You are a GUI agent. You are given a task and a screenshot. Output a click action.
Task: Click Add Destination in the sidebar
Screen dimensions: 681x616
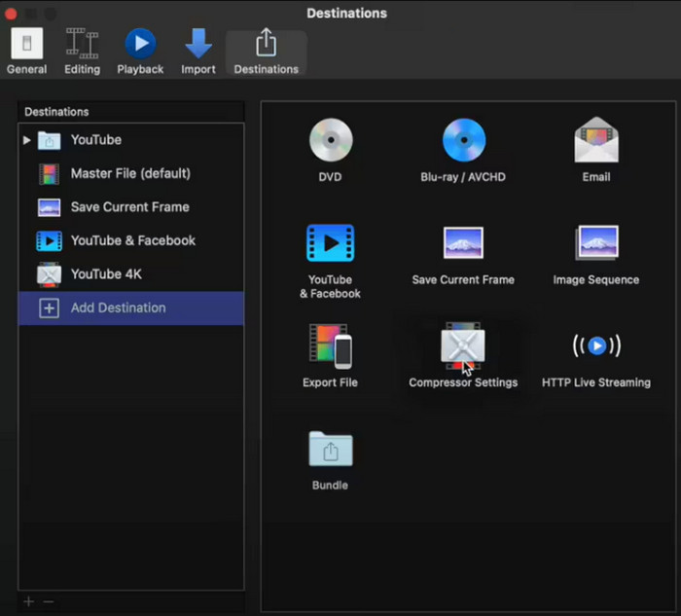[x=118, y=308]
